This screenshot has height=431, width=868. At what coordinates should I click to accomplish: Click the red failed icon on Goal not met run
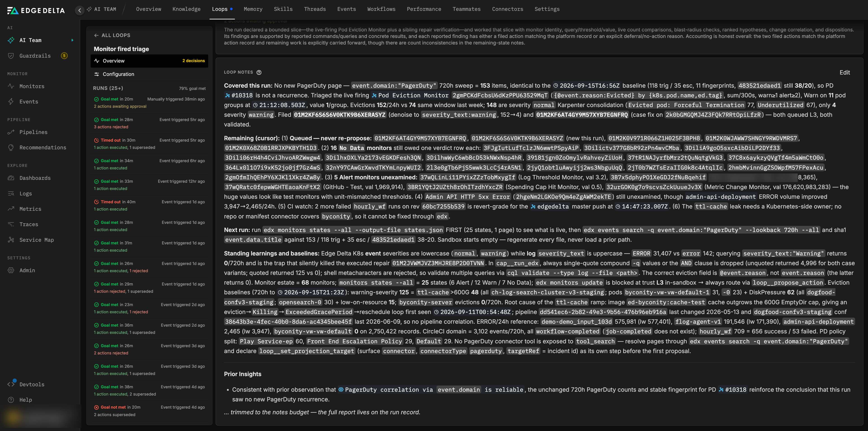[96, 407]
